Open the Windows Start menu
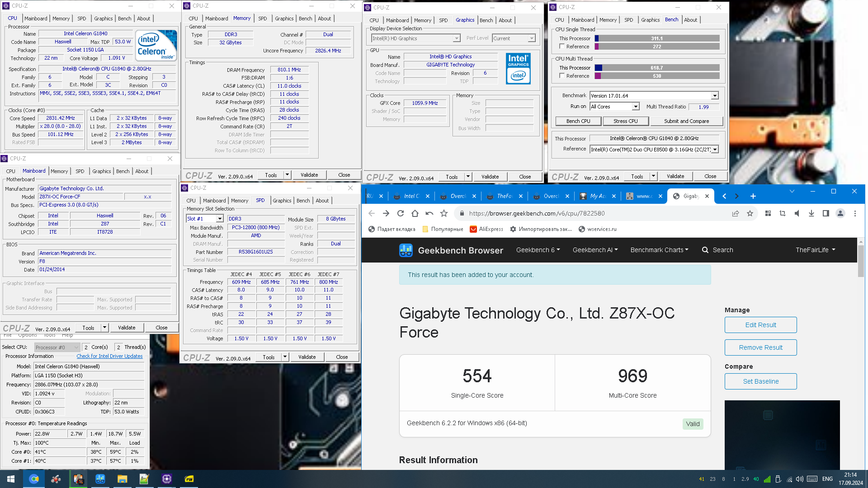The height and width of the screenshot is (488, 868). click(11, 479)
